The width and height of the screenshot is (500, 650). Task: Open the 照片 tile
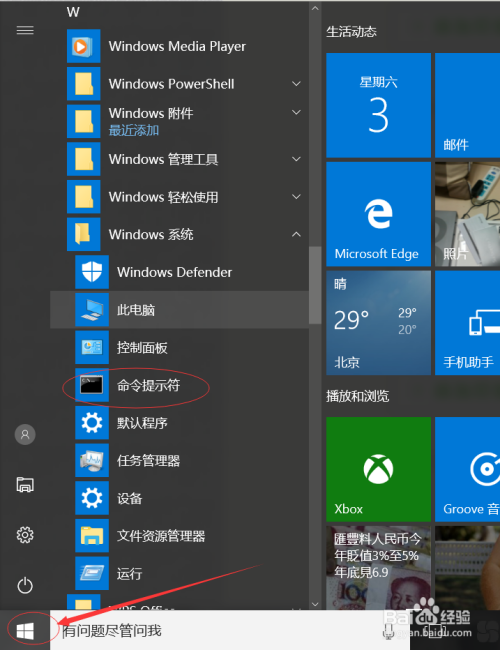[467, 214]
